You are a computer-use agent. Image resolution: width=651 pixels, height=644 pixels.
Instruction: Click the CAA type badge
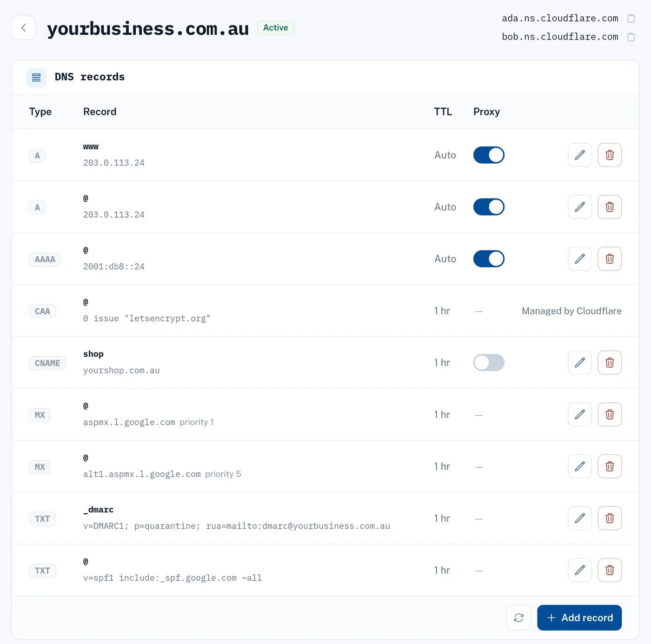click(x=42, y=311)
